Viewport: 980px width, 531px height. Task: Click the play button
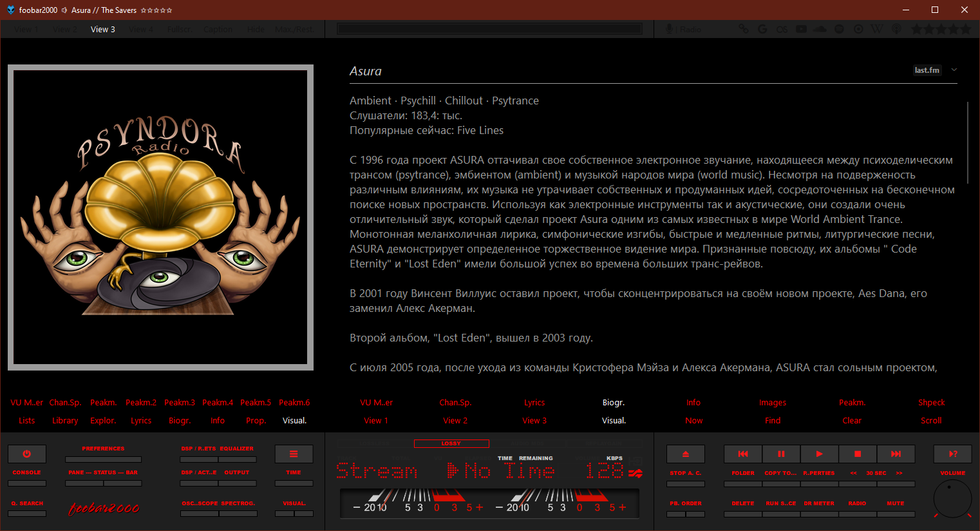click(x=819, y=454)
